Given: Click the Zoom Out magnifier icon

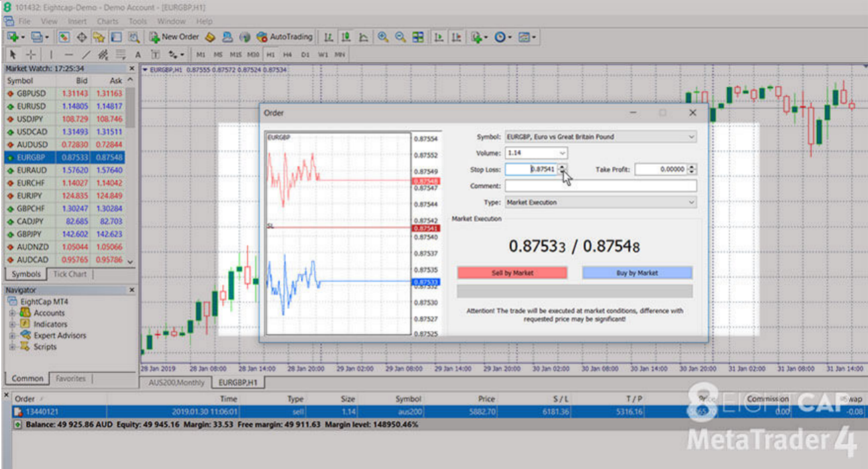Looking at the screenshot, I should pos(400,37).
